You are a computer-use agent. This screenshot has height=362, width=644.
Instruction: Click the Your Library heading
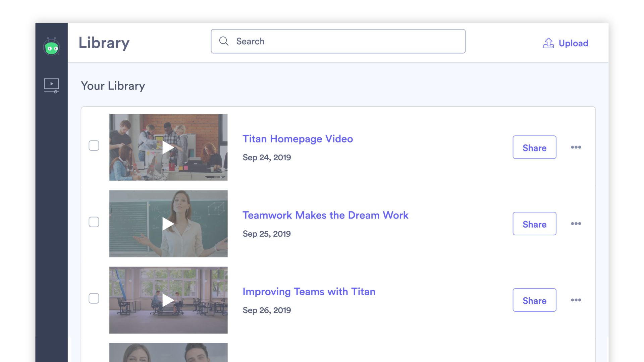pos(113,86)
